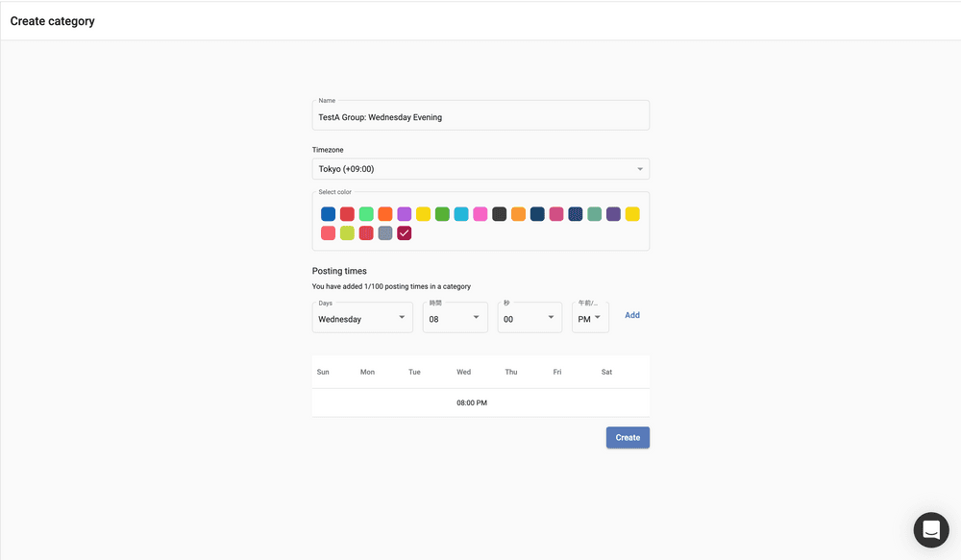
Task: Open the Timezone dropdown showing Tokyo
Action: [x=480, y=169]
